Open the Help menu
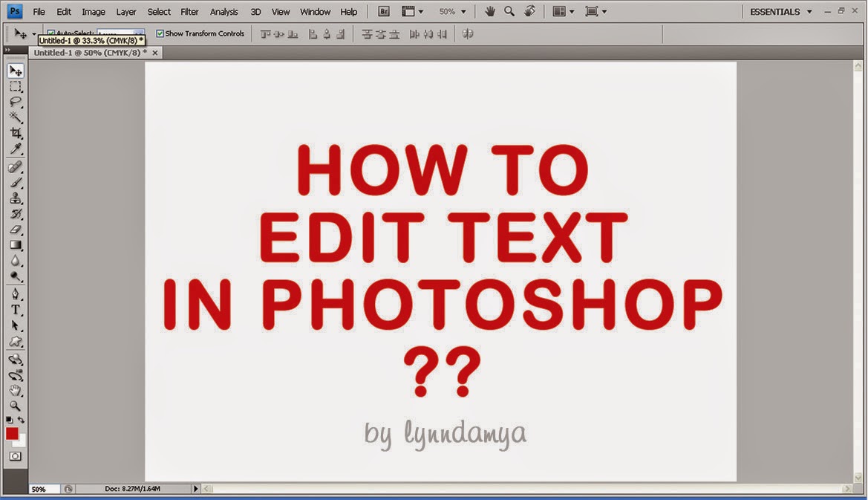This screenshot has height=500, width=868. (348, 12)
